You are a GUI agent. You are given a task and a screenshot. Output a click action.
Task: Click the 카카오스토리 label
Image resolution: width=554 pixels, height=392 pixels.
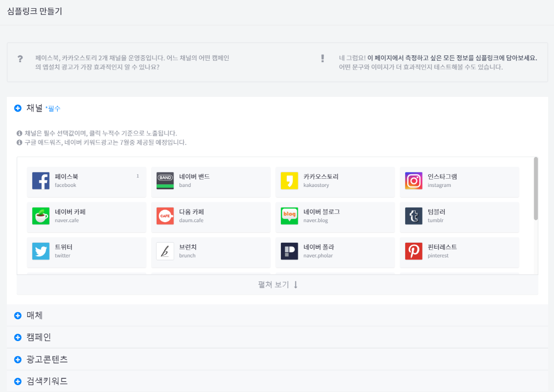tap(321, 177)
